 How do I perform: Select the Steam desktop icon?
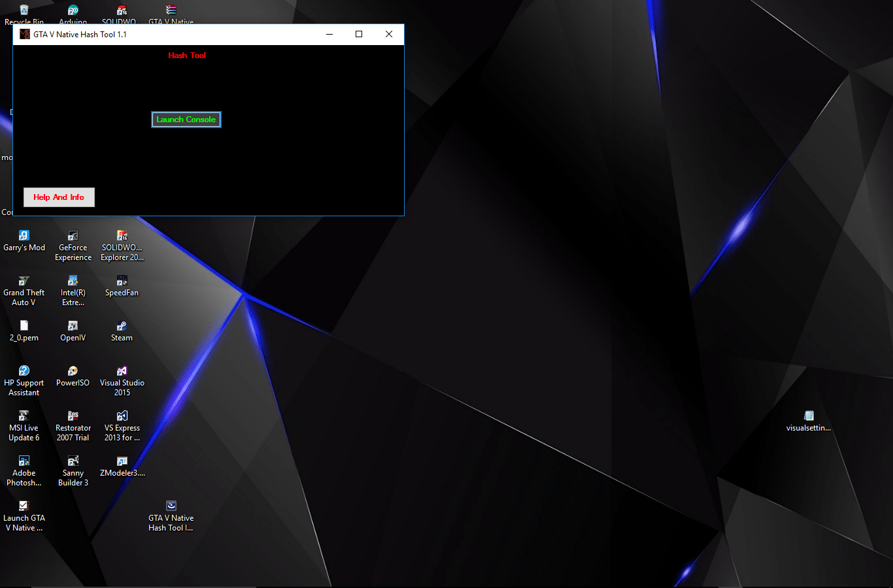pos(122,331)
